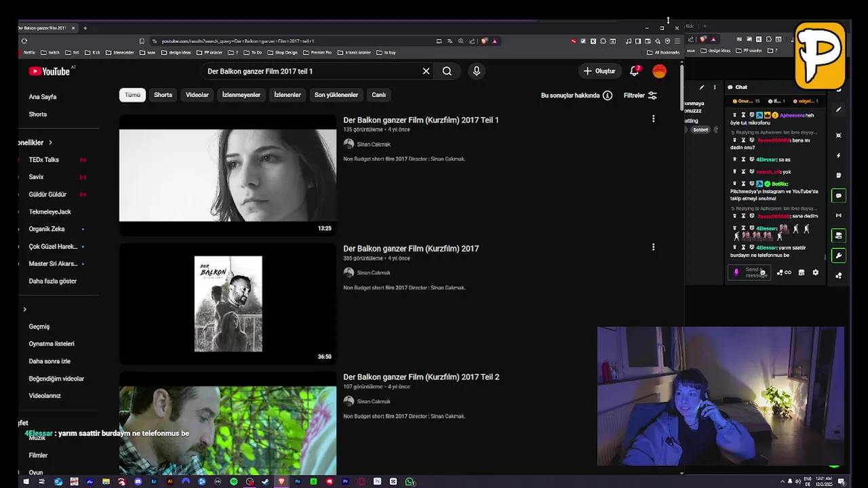Select the 'Tümü' filter chip
This screenshot has height=488, width=868.
coord(133,95)
